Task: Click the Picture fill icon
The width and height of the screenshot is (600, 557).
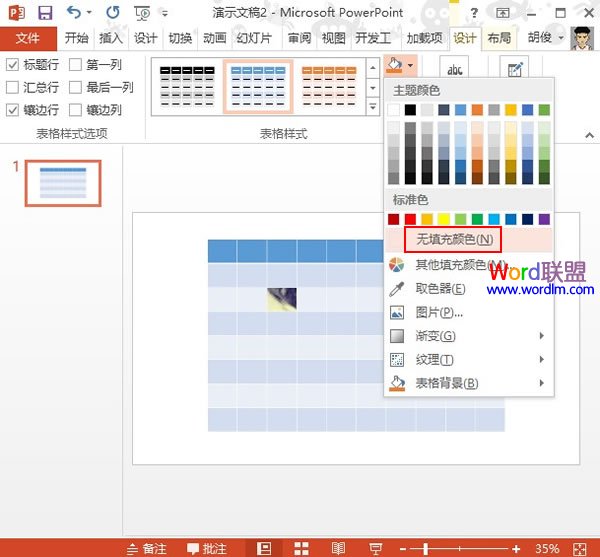Action: click(397, 313)
